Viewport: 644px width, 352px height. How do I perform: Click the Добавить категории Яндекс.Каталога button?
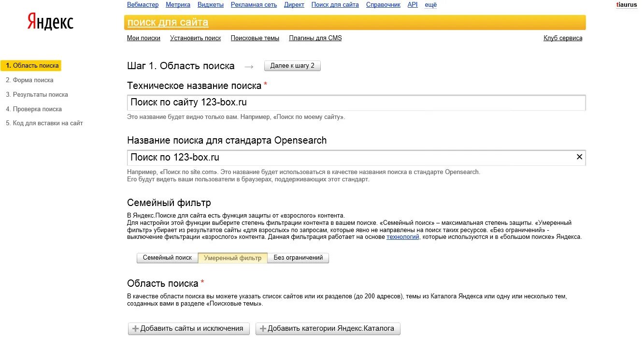[x=328, y=329]
